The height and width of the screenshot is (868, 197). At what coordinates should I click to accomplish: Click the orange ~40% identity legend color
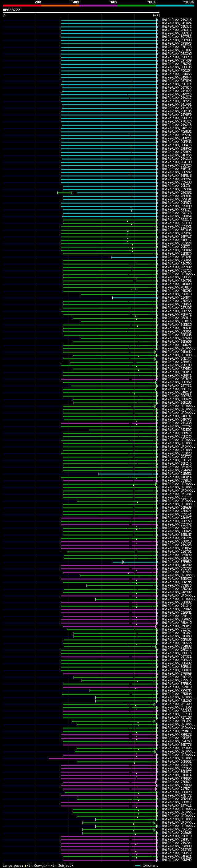tap(60, 6)
